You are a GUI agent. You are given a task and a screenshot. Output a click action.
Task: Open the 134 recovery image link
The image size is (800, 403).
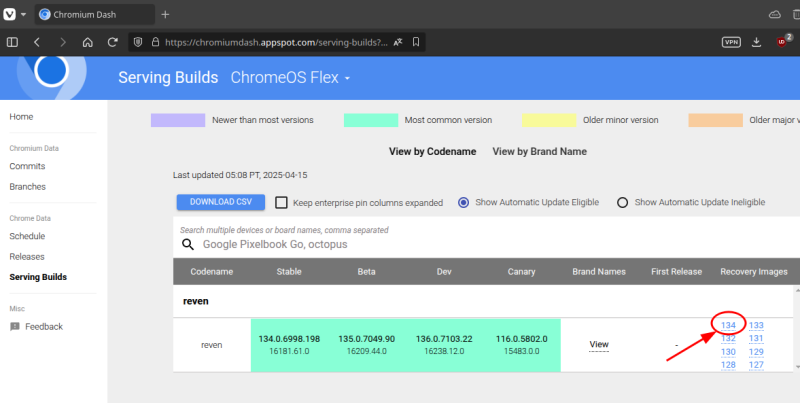coord(728,325)
